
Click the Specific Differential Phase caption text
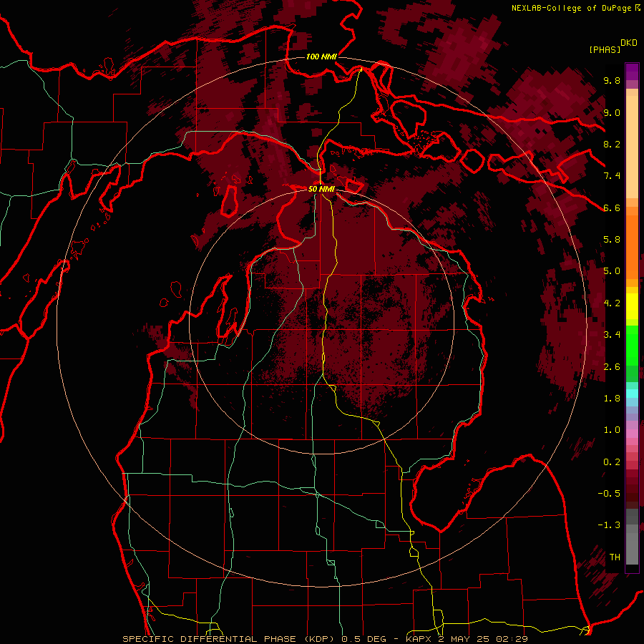[325, 639]
